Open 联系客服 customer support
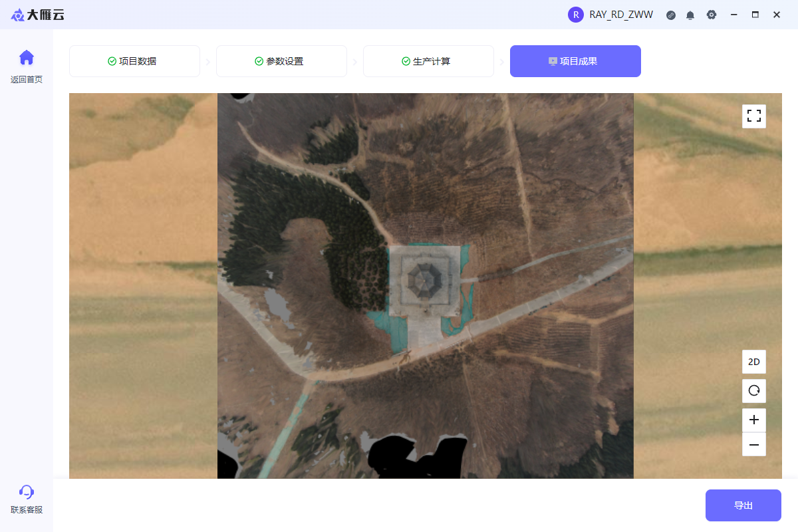This screenshot has height=532, width=798. pos(27,499)
